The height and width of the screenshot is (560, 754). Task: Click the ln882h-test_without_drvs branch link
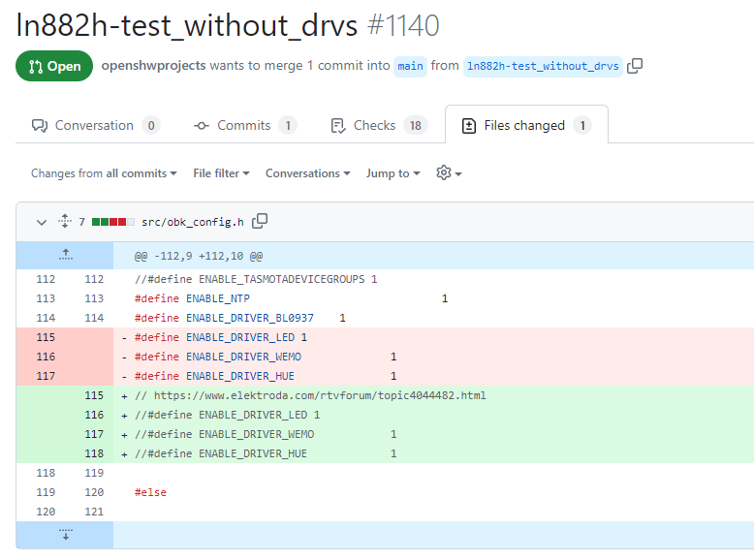542,66
